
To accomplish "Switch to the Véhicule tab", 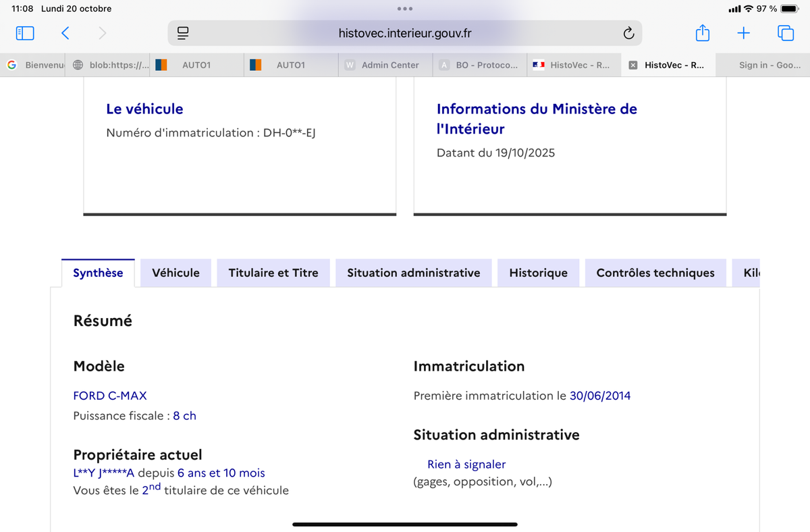I will point(175,273).
